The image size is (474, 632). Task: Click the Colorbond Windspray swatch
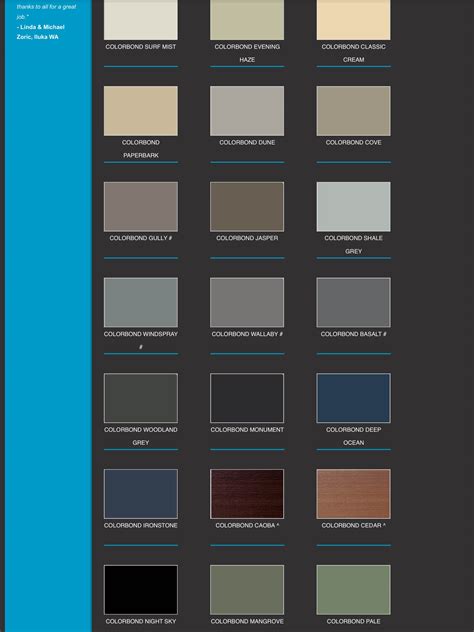tap(141, 302)
